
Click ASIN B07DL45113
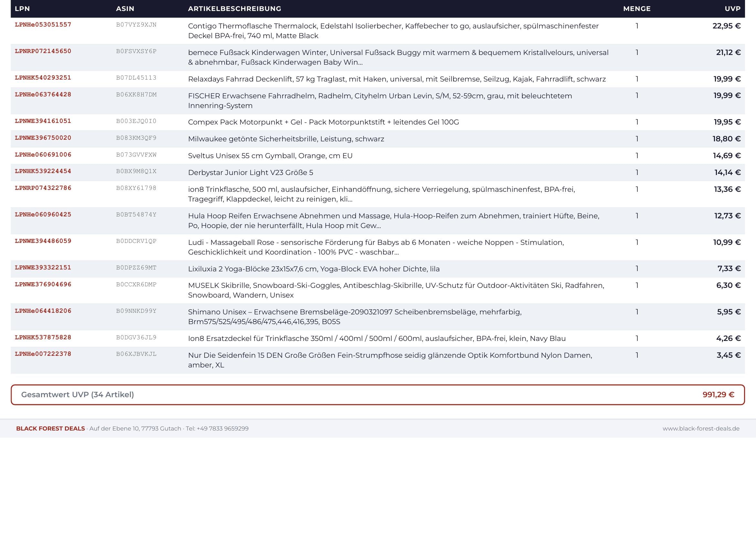pos(136,78)
